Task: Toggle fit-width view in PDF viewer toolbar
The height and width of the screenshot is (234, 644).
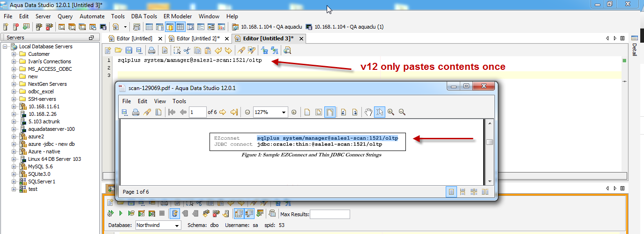Action: (x=330, y=112)
